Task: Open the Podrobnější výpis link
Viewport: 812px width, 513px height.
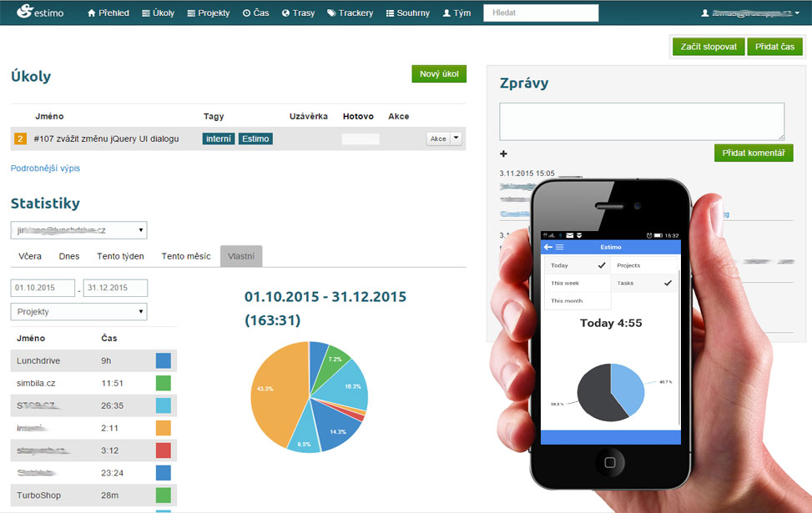Action: click(x=45, y=168)
